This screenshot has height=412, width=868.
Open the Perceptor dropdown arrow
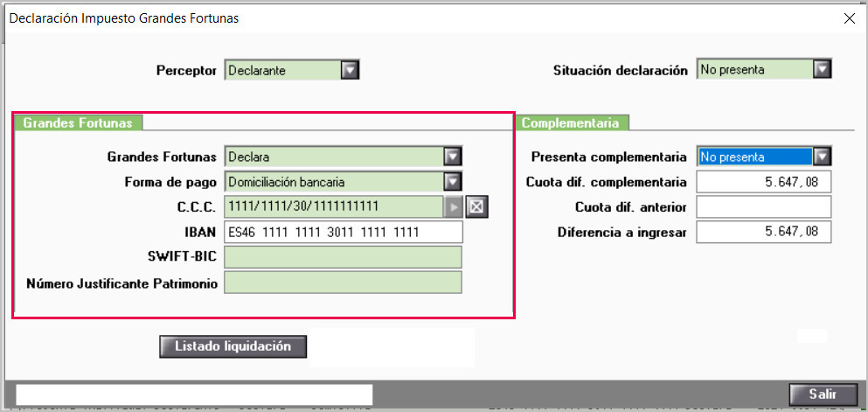pyautogui.click(x=350, y=70)
